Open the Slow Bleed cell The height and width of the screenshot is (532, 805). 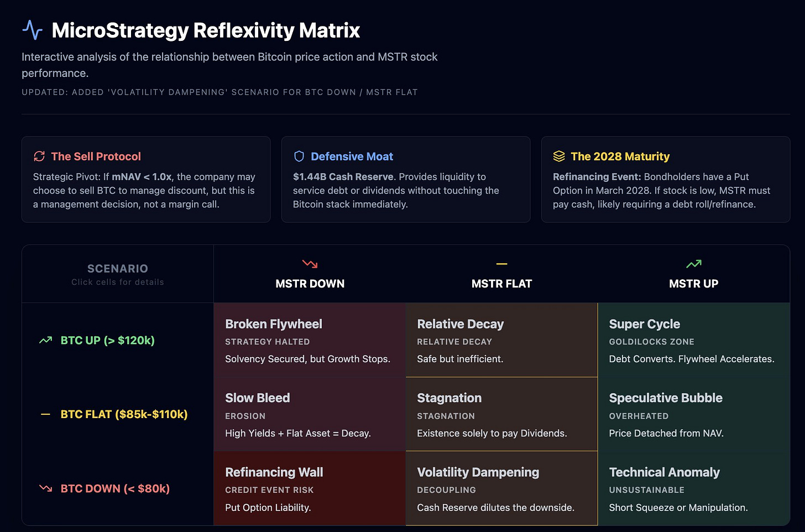310,414
